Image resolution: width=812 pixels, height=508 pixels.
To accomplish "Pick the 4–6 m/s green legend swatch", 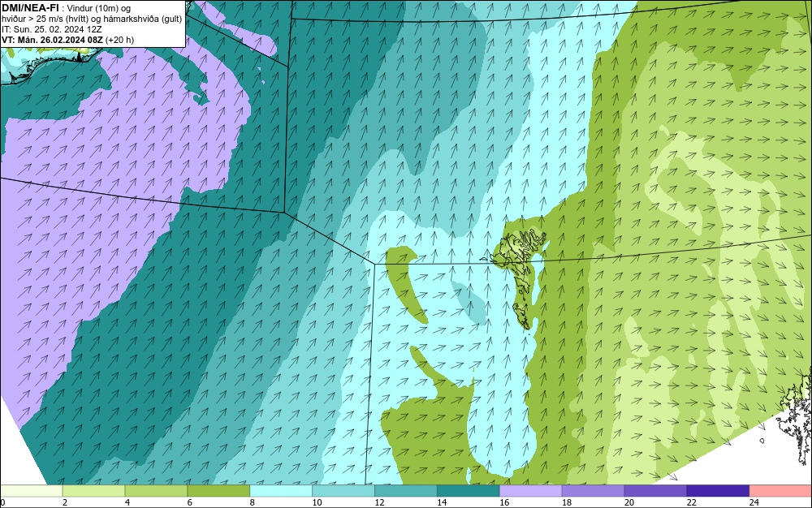I will tap(156, 491).
